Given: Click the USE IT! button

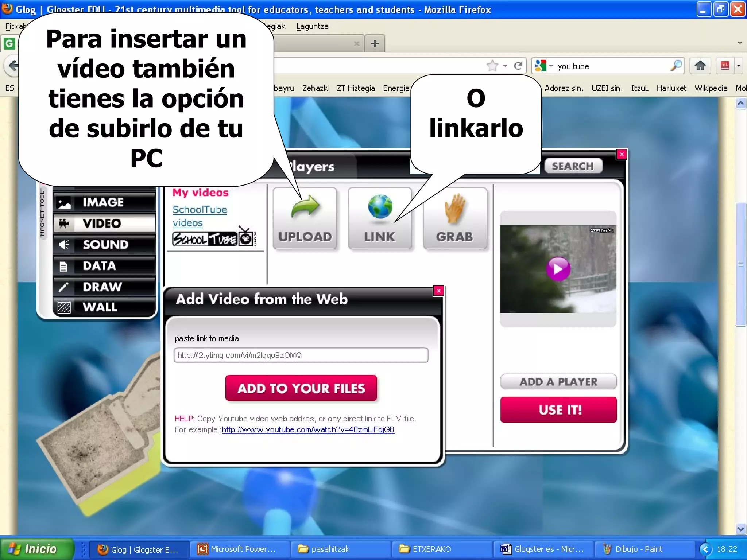Looking at the screenshot, I should 558,410.
